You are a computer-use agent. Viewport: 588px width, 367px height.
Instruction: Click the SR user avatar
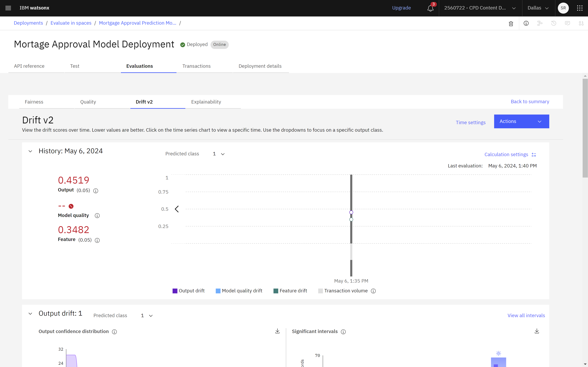(x=563, y=8)
